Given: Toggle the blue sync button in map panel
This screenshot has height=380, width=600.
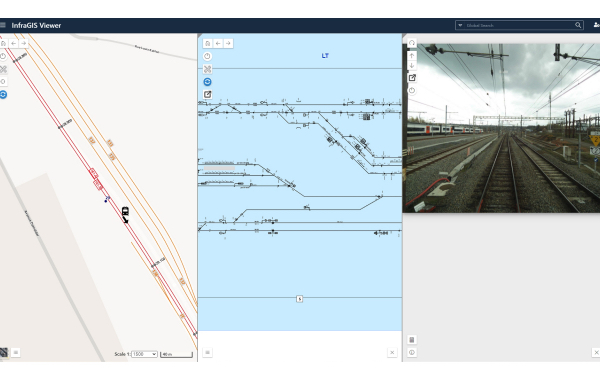Looking at the screenshot, I should pyautogui.click(x=3, y=95).
